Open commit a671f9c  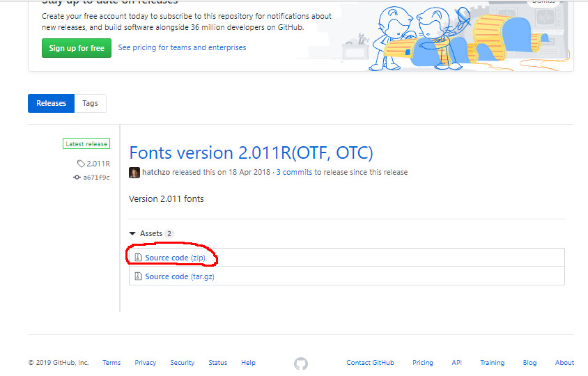tap(96, 178)
